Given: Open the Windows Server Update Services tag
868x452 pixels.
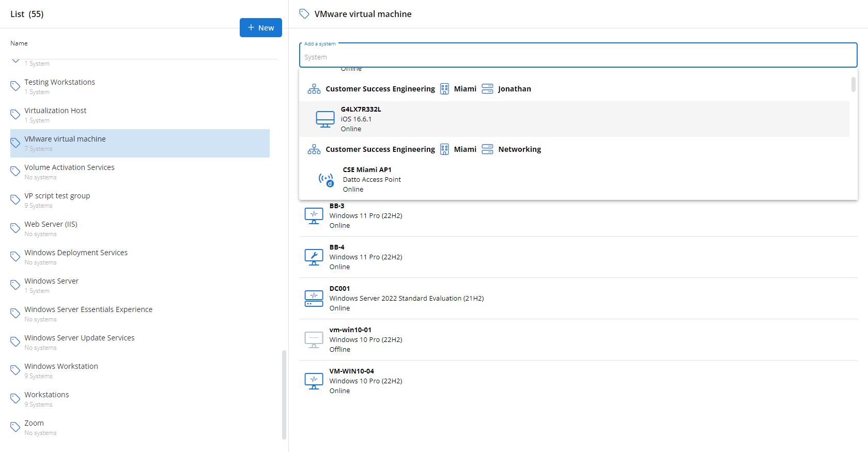Looking at the screenshot, I should coord(79,338).
